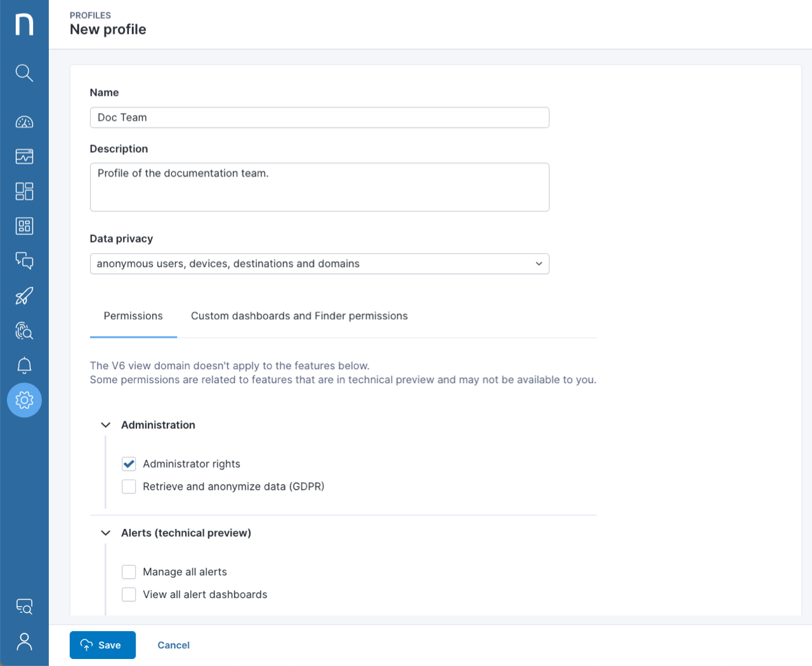Screen dimensions: 812x666
Task: Open the applications layout icon in sidebar
Action: tap(24, 191)
